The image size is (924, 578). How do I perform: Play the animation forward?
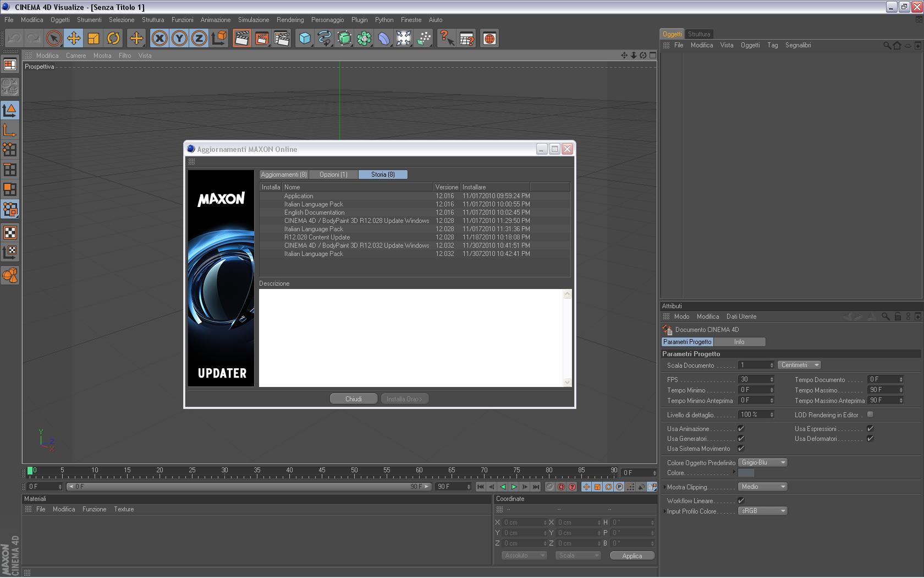click(514, 487)
